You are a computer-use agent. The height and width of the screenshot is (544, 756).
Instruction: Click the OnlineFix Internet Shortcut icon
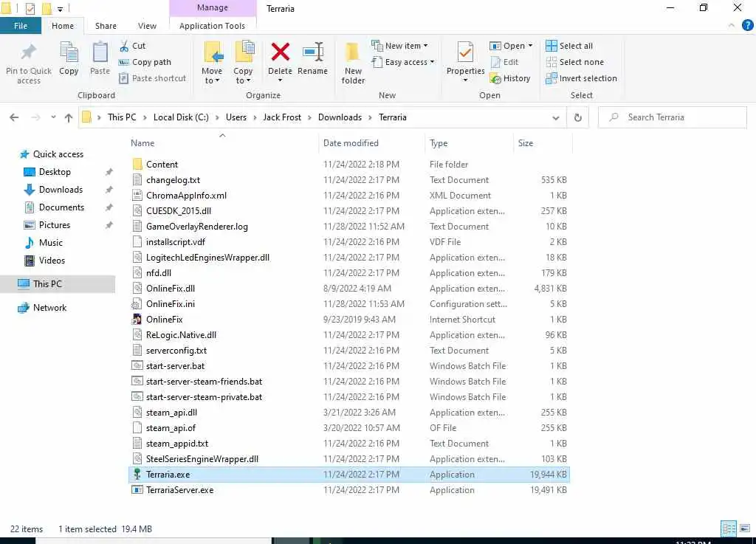click(x=137, y=319)
